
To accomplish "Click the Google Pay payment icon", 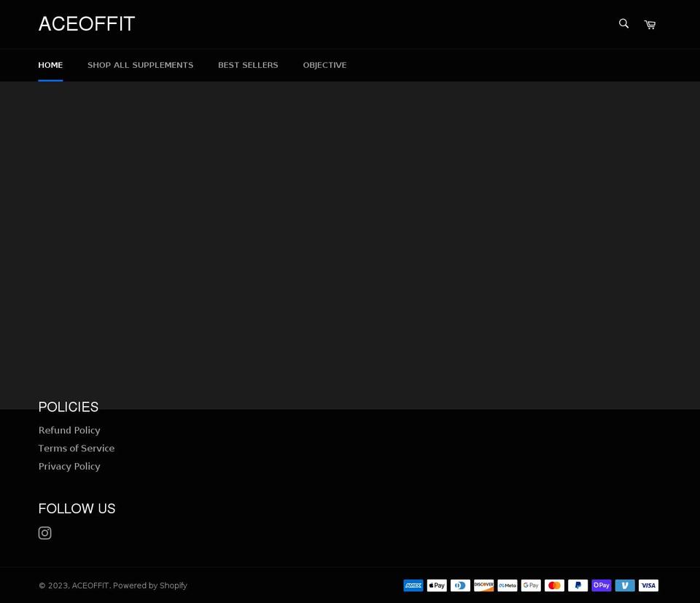I will [531, 586].
